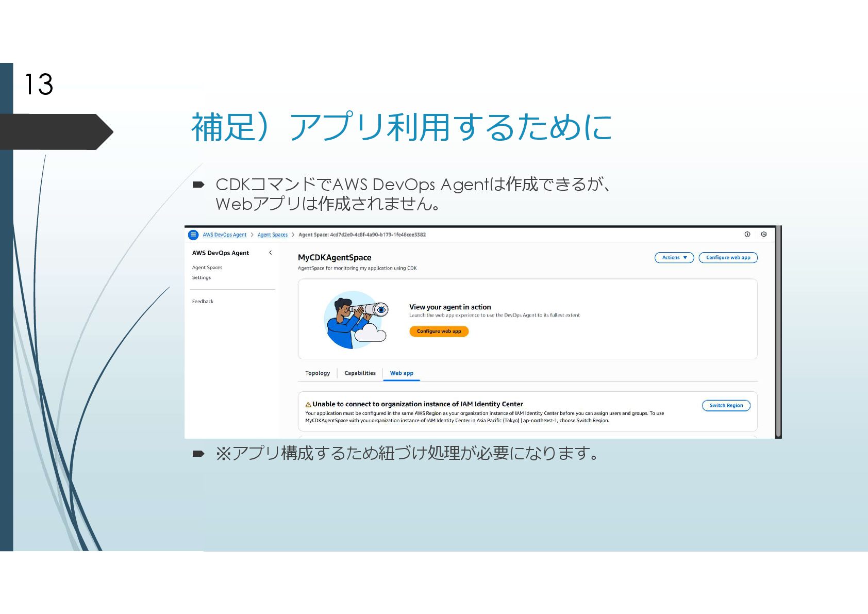Open the hamburger navigation menu icon
This screenshot has height=614, width=868.
tap(193, 235)
